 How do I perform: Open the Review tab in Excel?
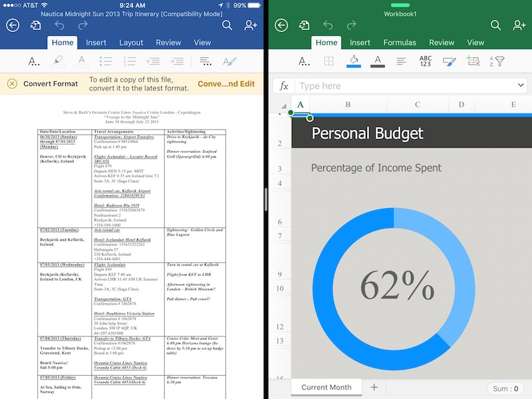tap(442, 43)
